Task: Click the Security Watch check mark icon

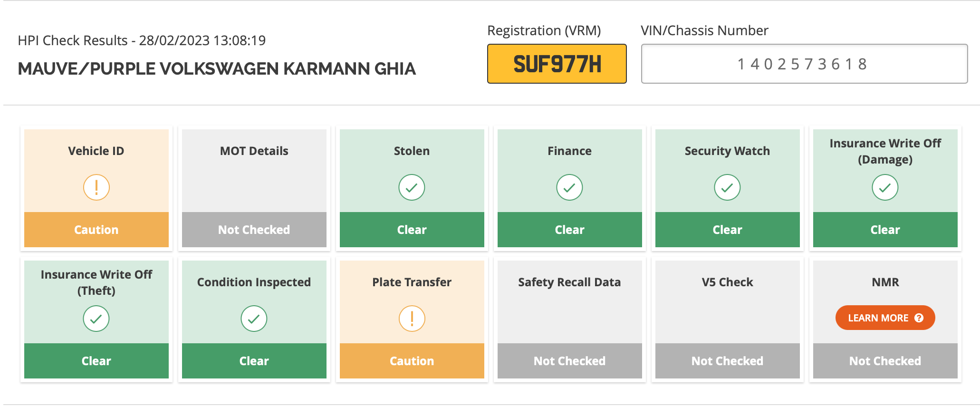Action: tap(727, 187)
